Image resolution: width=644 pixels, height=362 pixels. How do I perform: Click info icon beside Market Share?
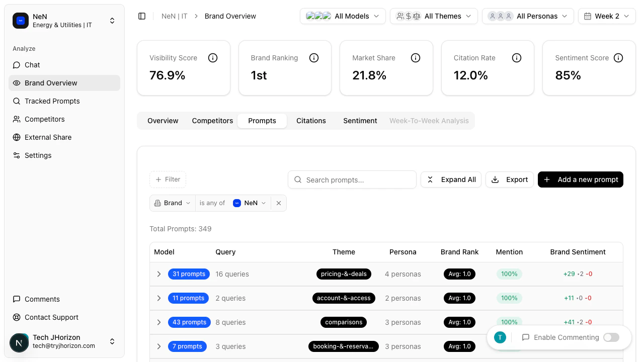[416, 58]
